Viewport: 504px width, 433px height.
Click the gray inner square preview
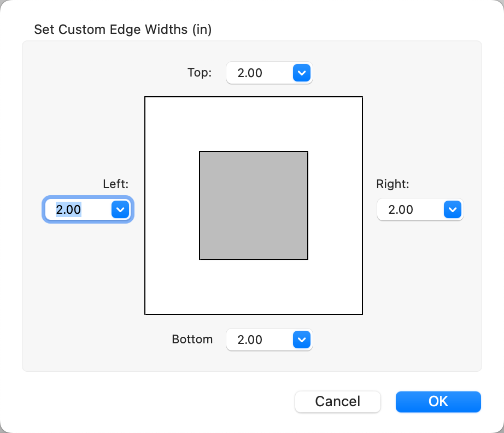(254, 205)
